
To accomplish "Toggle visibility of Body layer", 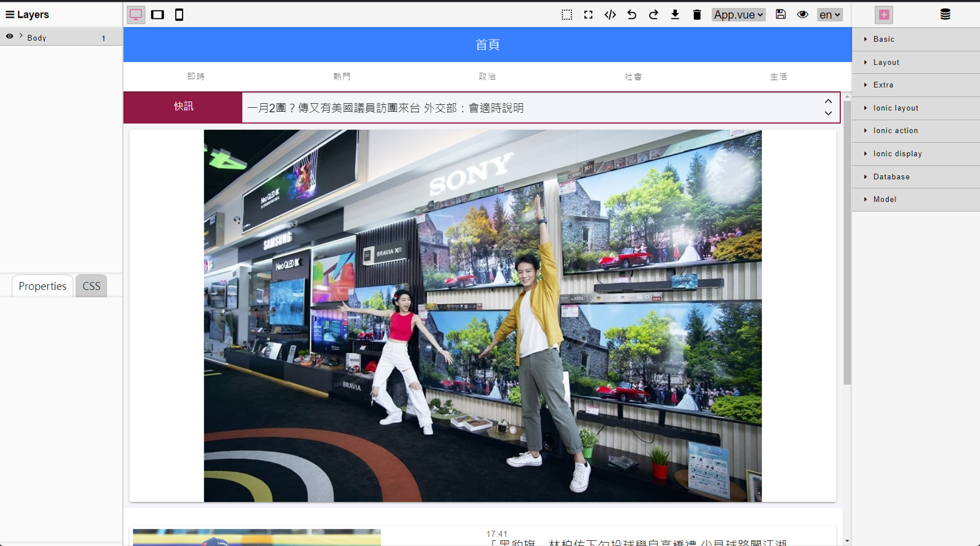I will pos(10,36).
